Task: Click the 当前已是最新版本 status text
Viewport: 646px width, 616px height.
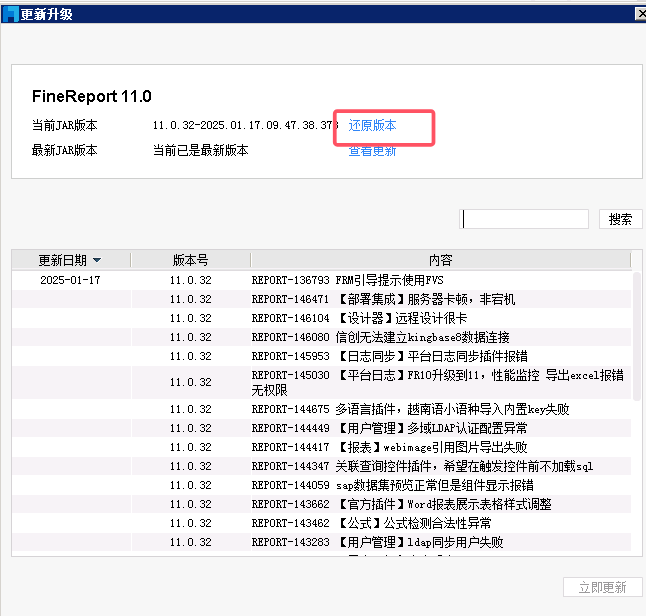Action: [x=201, y=150]
